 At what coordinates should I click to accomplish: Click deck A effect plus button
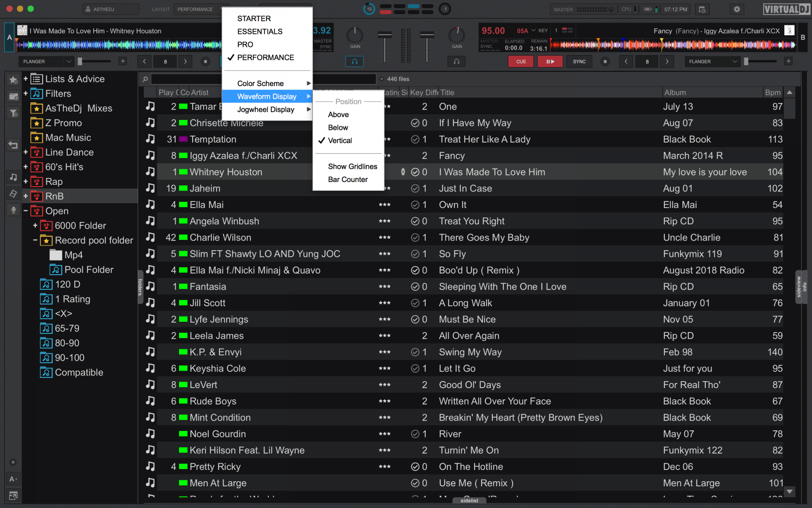point(123,61)
